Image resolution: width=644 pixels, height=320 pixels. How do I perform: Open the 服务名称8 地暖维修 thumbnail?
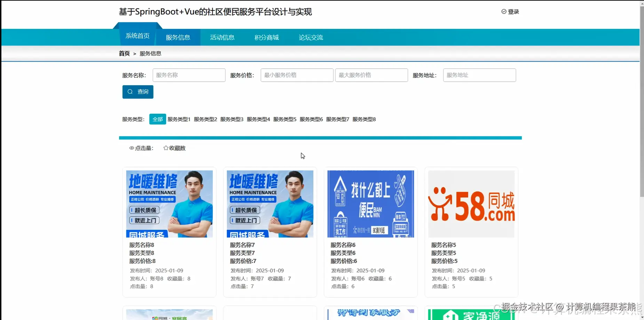tap(169, 204)
